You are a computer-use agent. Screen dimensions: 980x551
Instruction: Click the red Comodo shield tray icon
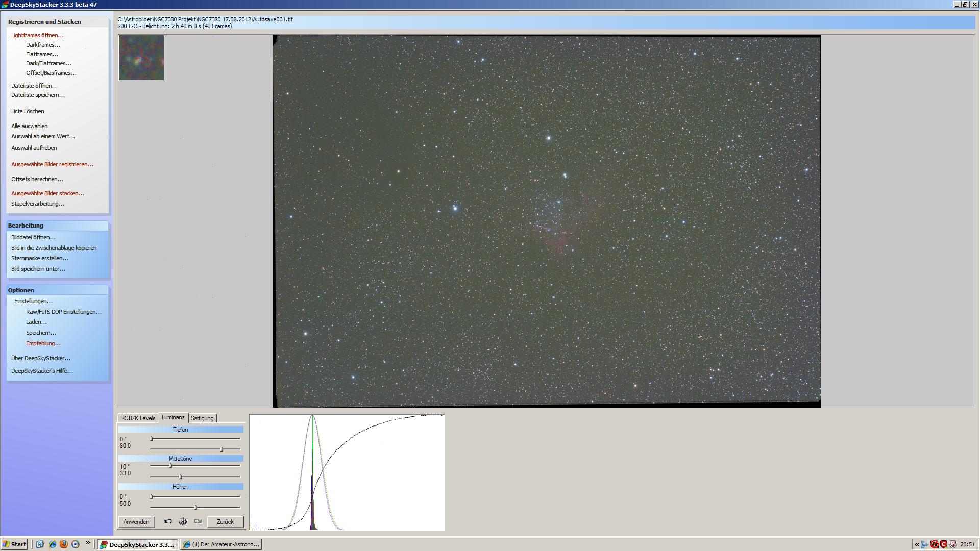point(944,544)
